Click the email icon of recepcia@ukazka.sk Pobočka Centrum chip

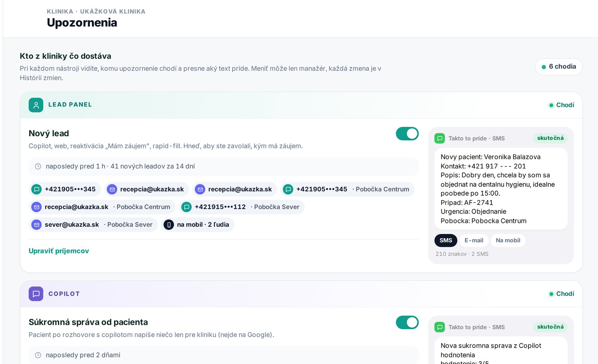37,207
